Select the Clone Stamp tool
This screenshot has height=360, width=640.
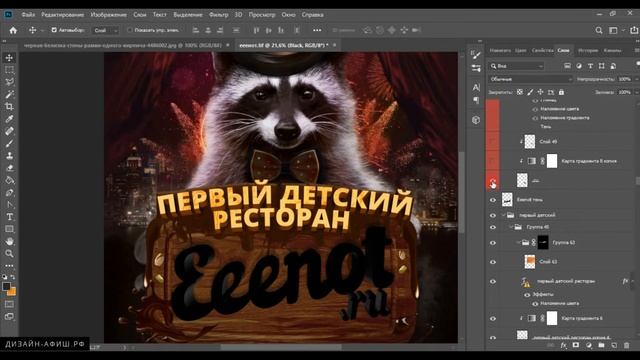9,156
